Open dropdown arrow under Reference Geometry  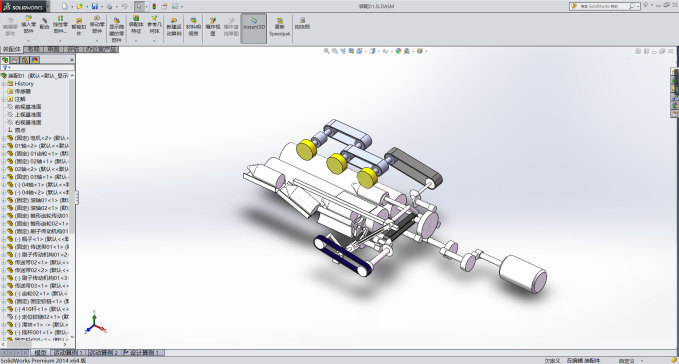pyautogui.click(x=154, y=41)
